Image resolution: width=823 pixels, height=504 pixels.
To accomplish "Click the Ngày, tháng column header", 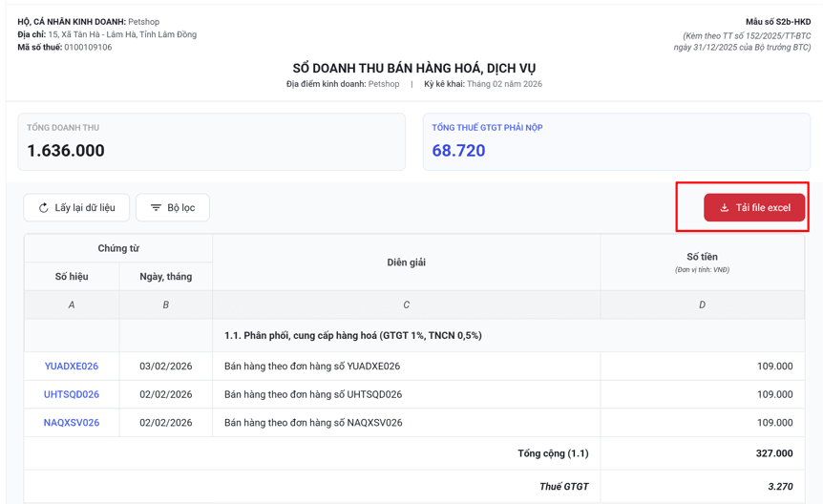I will click(x=166, y=277).
